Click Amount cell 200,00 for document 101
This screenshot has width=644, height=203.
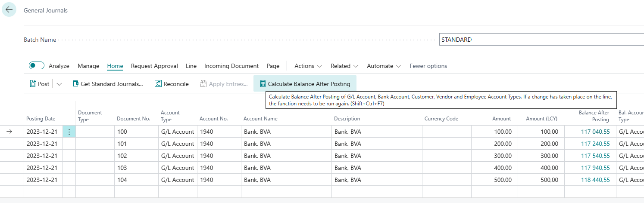point(495,144)
